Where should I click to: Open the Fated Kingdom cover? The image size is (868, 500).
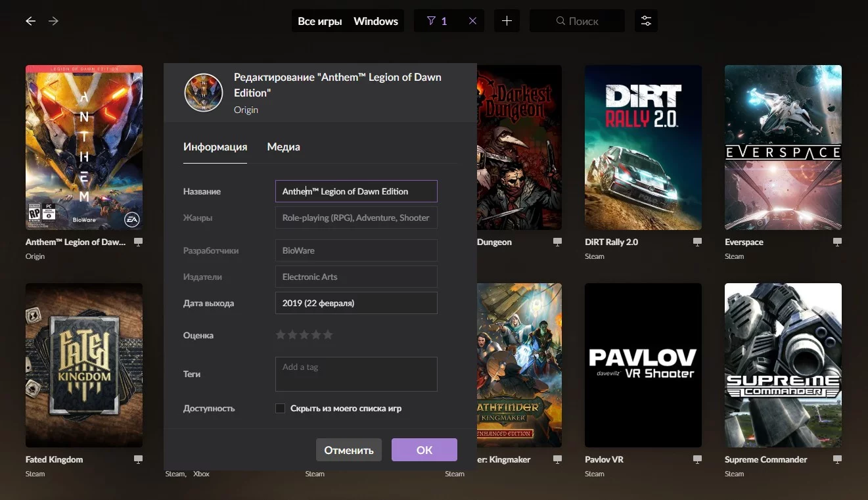[x=84, y=365]
